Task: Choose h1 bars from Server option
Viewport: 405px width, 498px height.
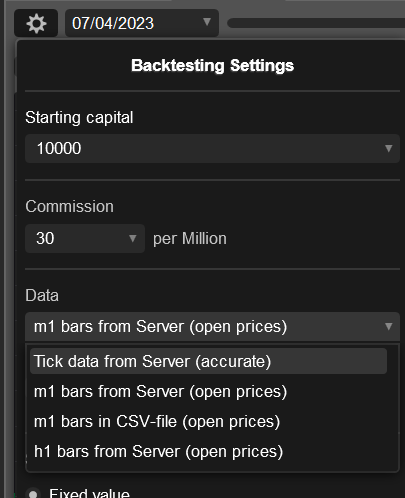Action: [x=208, y=451]
